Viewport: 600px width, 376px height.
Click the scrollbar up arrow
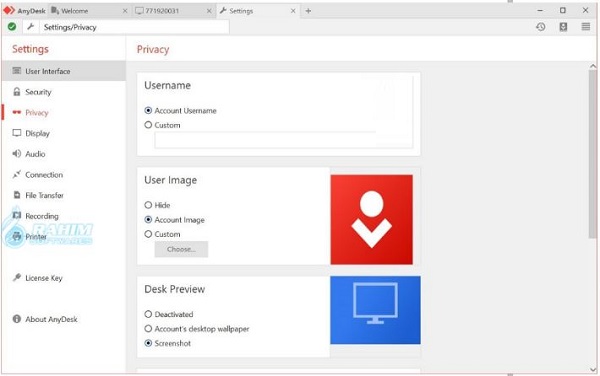(x=593, y=66)
